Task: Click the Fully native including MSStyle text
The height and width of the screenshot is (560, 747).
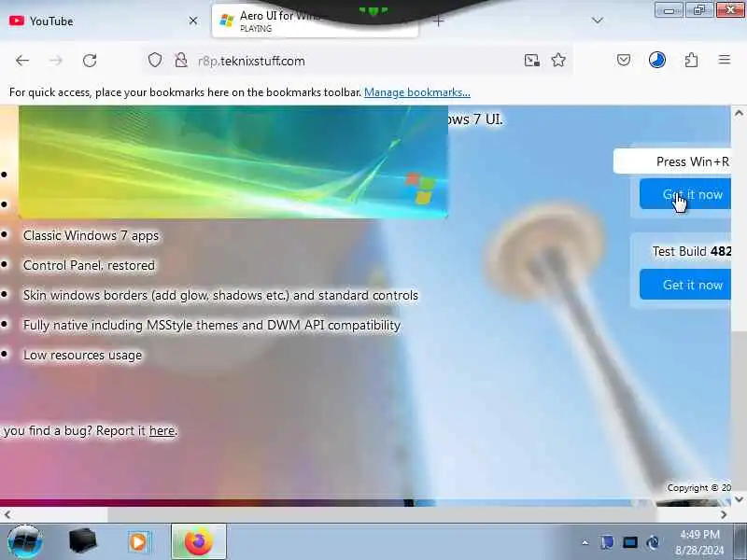Action: pos(212,325)
